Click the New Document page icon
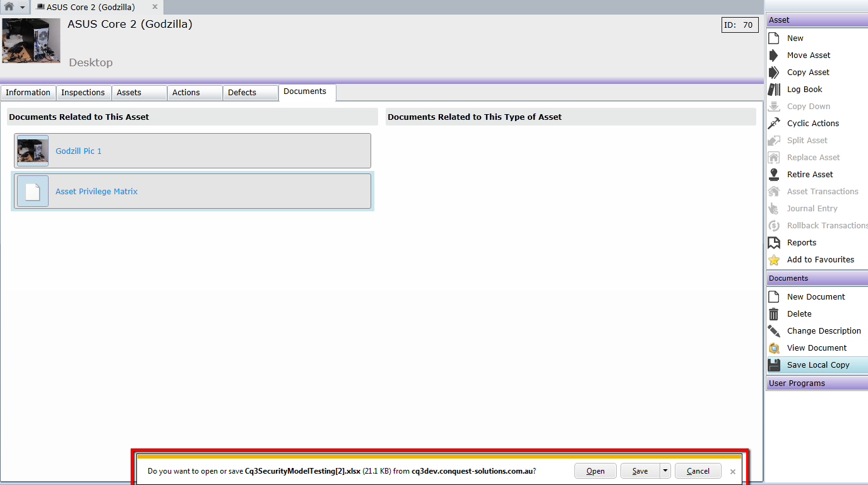Viewport: 868px width, 485px height. (x=773, y=296)
